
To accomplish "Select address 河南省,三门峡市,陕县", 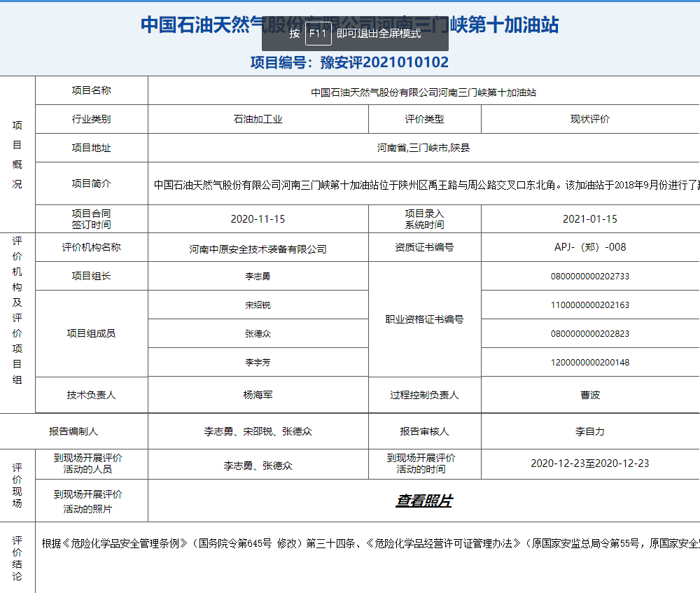I will pyautogui.click(x=423, y=148).
